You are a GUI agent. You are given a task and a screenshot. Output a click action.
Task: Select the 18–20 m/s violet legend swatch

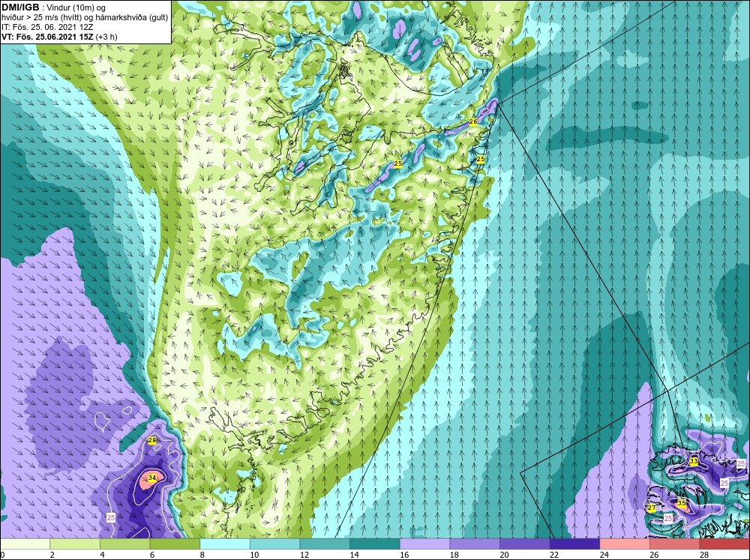475,544
